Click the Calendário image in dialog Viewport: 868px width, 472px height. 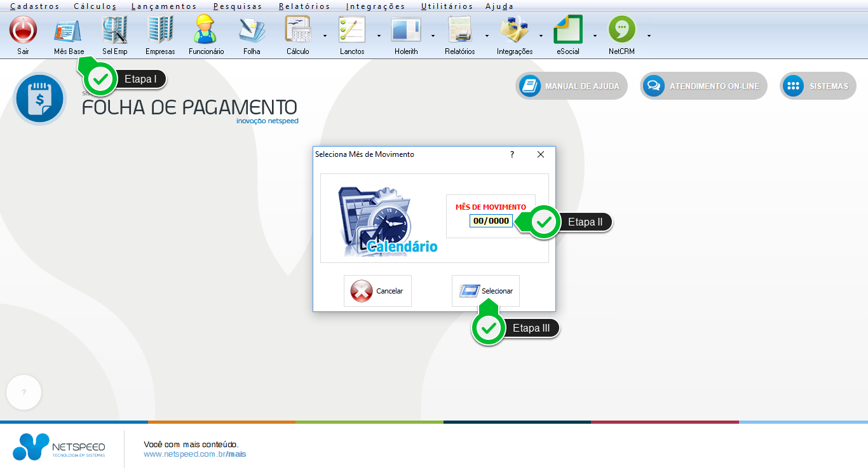[x=387, y=221]
